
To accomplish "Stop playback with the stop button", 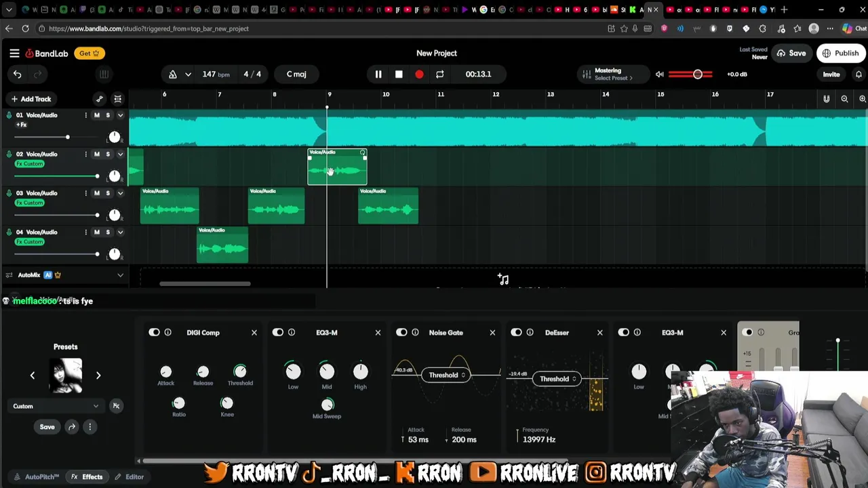I will click(399, 75).
